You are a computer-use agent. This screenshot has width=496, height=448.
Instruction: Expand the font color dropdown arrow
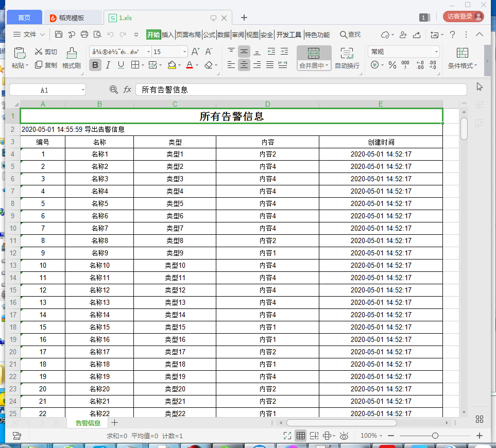pyautogui.click(x=197, y=65)
